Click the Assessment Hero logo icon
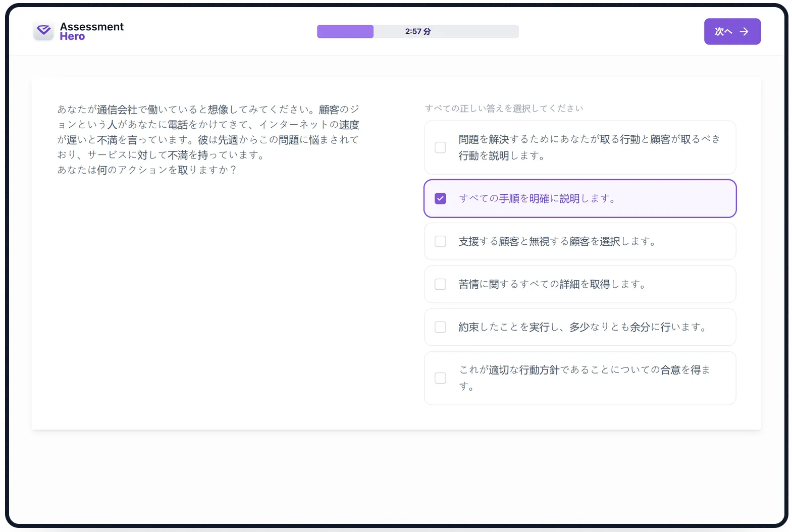Viewport: 792px width, 532px height. 43,31
